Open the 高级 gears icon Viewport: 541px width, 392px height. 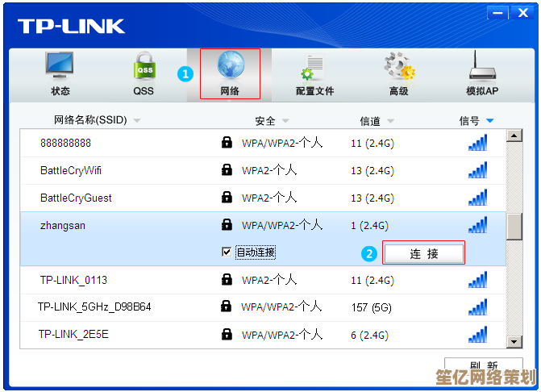pyautogui.click(x=398, y=66)
